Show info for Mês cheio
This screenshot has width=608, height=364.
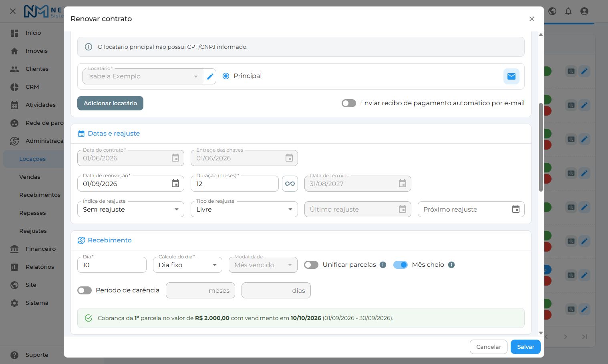451,265
